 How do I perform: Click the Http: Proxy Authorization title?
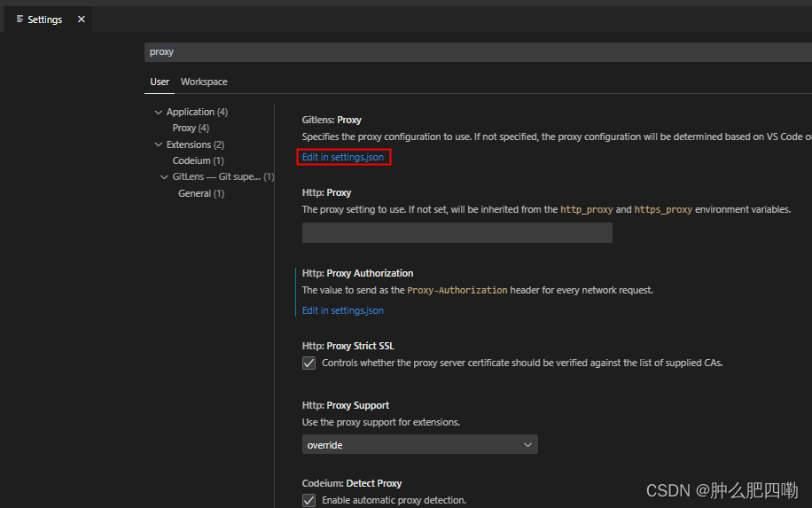[x=357, y=273]
